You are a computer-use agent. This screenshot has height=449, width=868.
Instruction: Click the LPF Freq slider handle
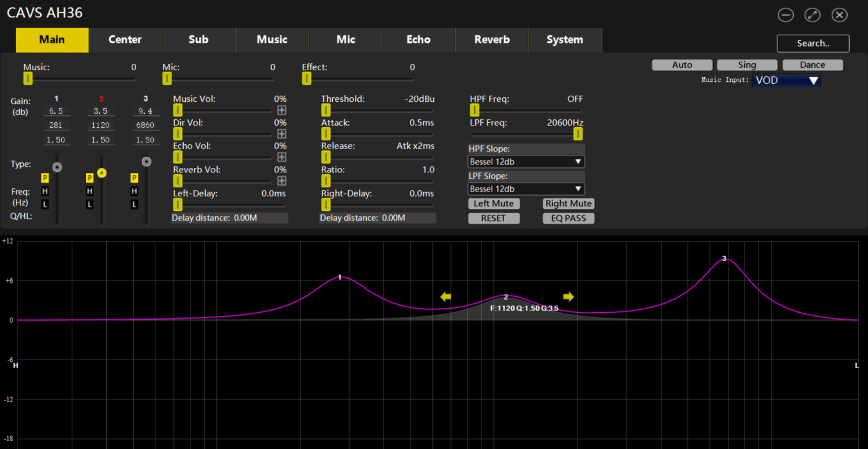point(578,134)
